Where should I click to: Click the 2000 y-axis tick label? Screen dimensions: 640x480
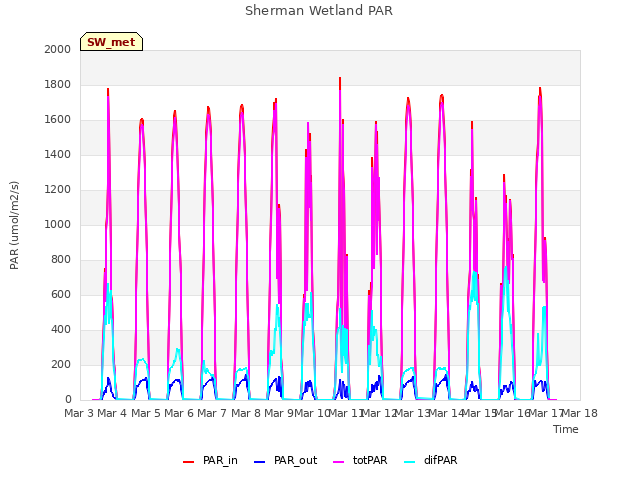[58, 49]
